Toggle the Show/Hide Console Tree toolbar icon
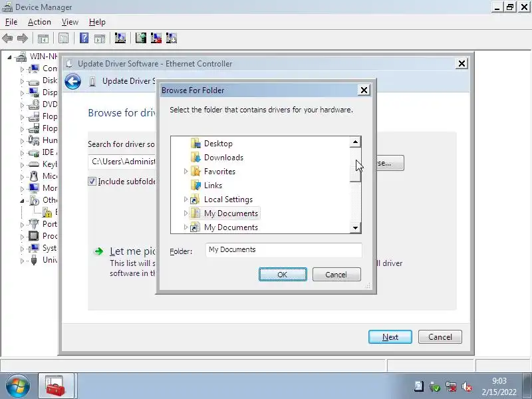This screenshot has height=399, width=532. [43, 39]
